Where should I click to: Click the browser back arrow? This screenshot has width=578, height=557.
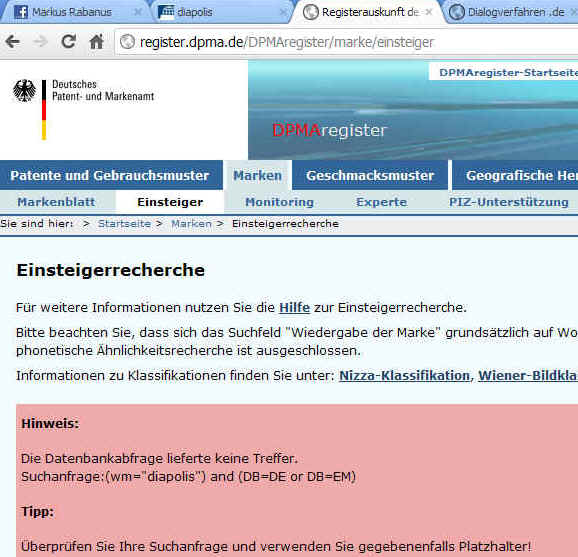13,42
